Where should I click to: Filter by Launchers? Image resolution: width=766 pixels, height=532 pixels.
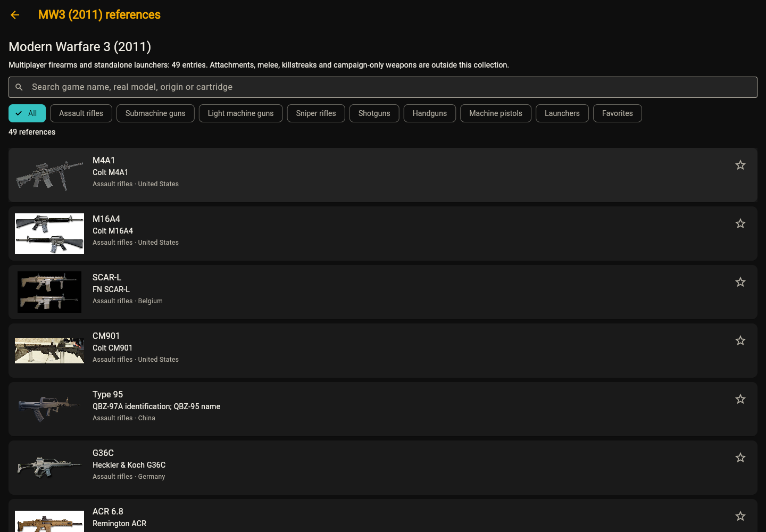pyautogui.click(x=562, y=113)
